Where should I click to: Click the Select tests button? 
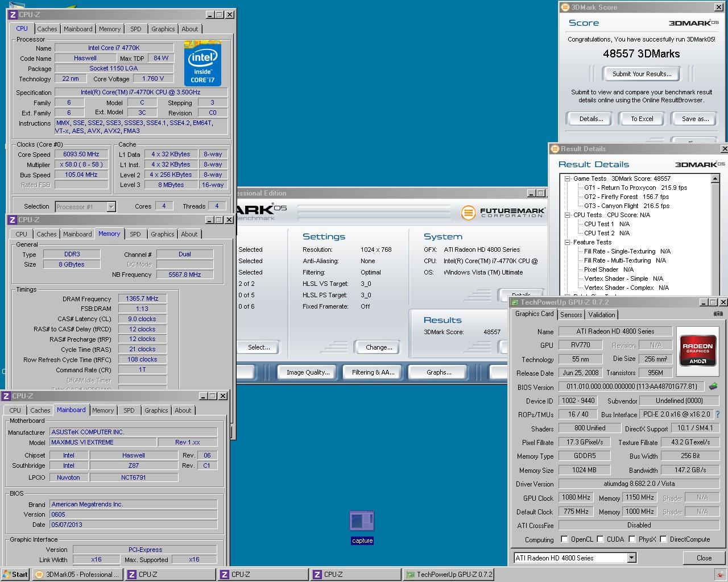(x=259, y=347)
